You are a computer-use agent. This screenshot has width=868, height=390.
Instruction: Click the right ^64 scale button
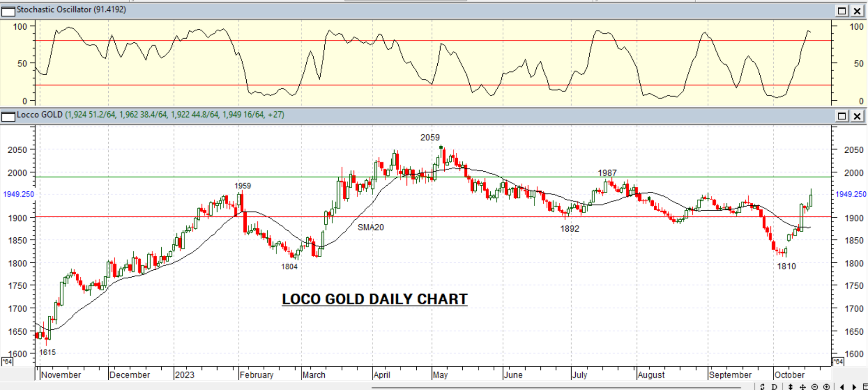click(x=838, y=361)
